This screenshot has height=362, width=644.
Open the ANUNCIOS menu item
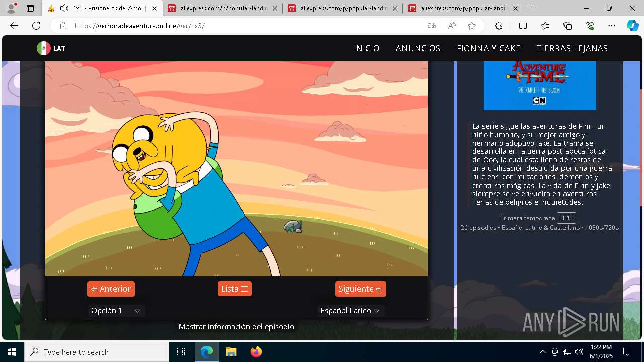[418, 48]
